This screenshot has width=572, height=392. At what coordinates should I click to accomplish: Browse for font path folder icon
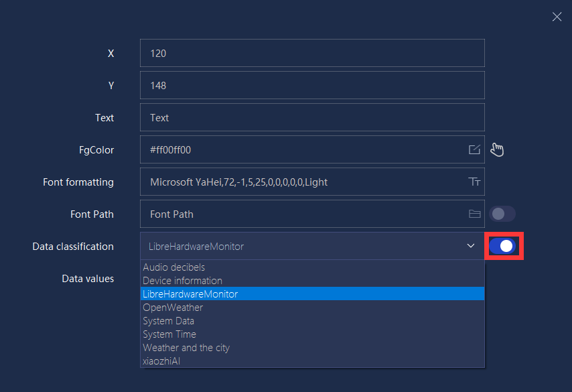[474, 214]
